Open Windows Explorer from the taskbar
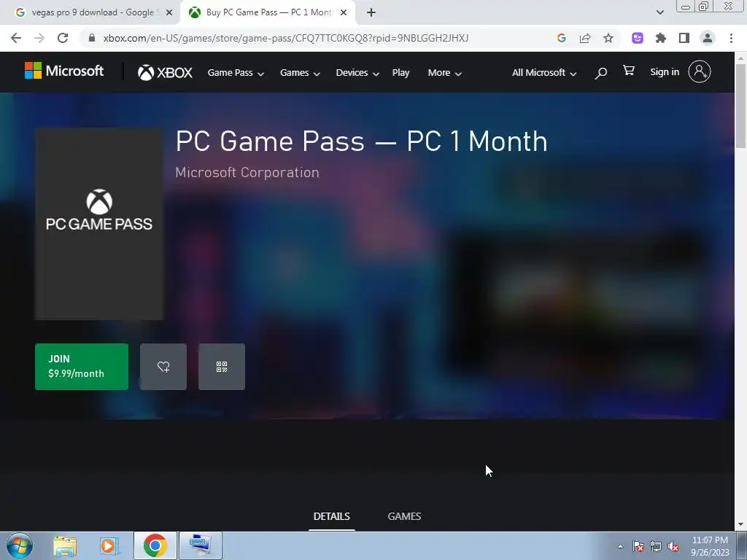The image size is (747, 560). (65, 546)
